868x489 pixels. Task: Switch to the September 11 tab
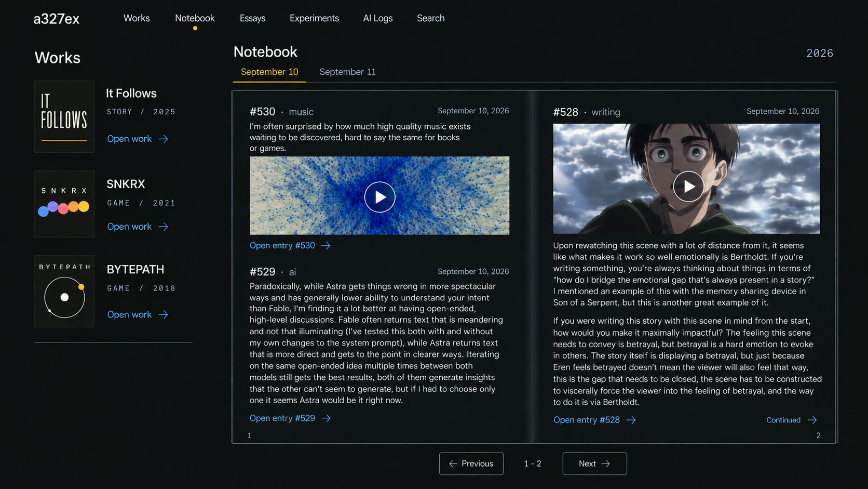347,72
